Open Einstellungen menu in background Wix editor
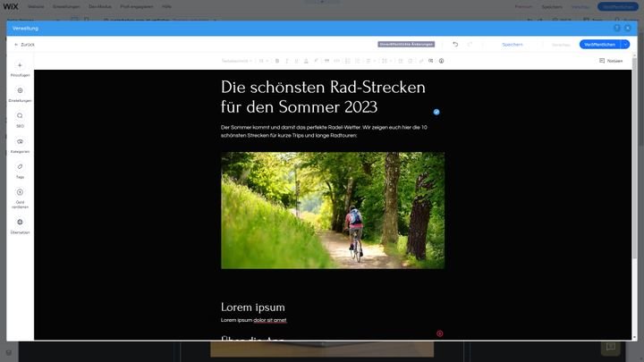The width and height of the screenshot is (644, 362). tap(66, 6)
